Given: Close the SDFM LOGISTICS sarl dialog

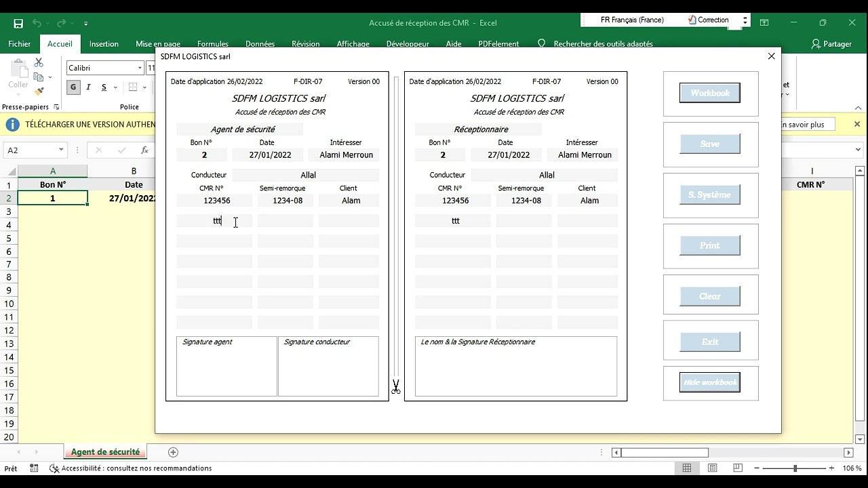Looking at the screenshot, I should click(x=771, y=56).
